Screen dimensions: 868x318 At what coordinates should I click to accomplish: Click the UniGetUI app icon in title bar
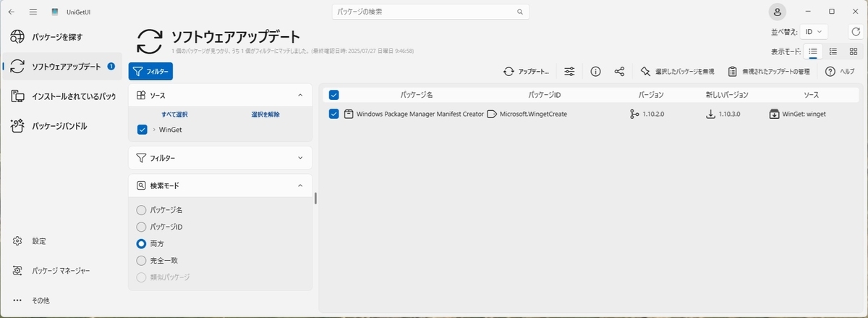click(x=56, y=12)
